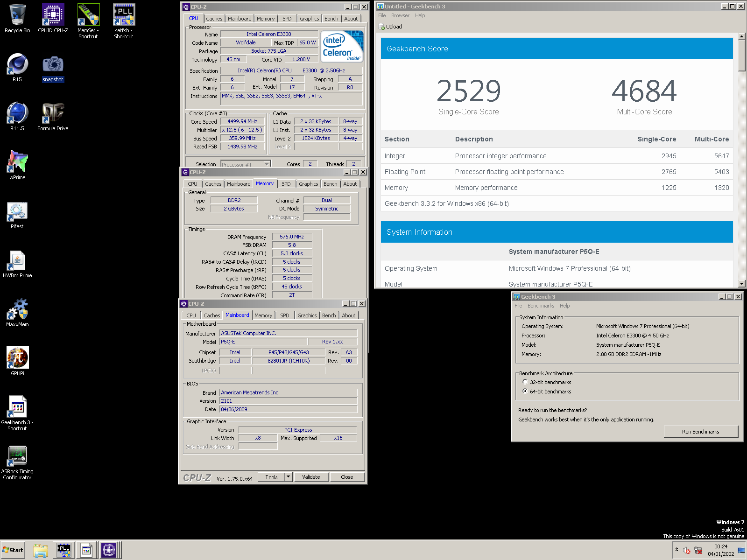The width and height of the screenshot is (747, 560).
Task: Click the Multi-Core Score 4684
Action: coord(644,91)
